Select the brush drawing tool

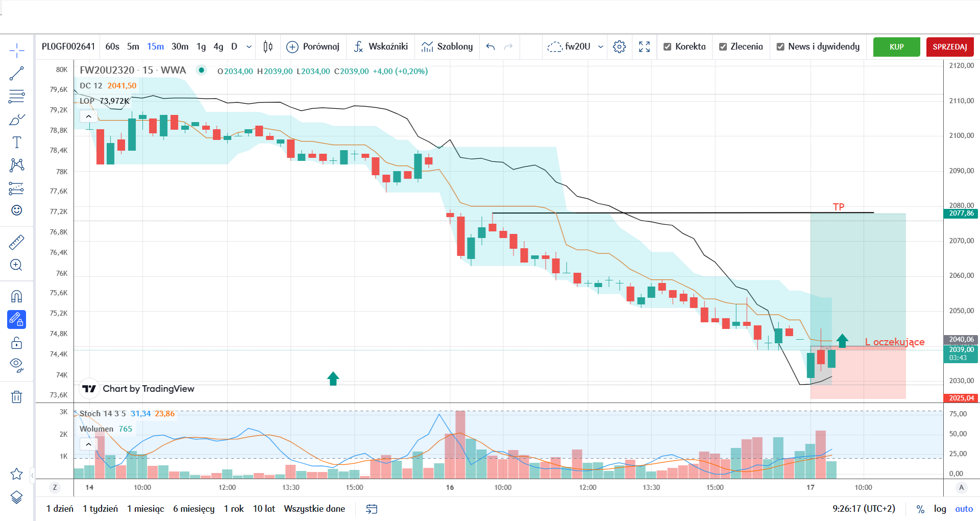(17, 120)
